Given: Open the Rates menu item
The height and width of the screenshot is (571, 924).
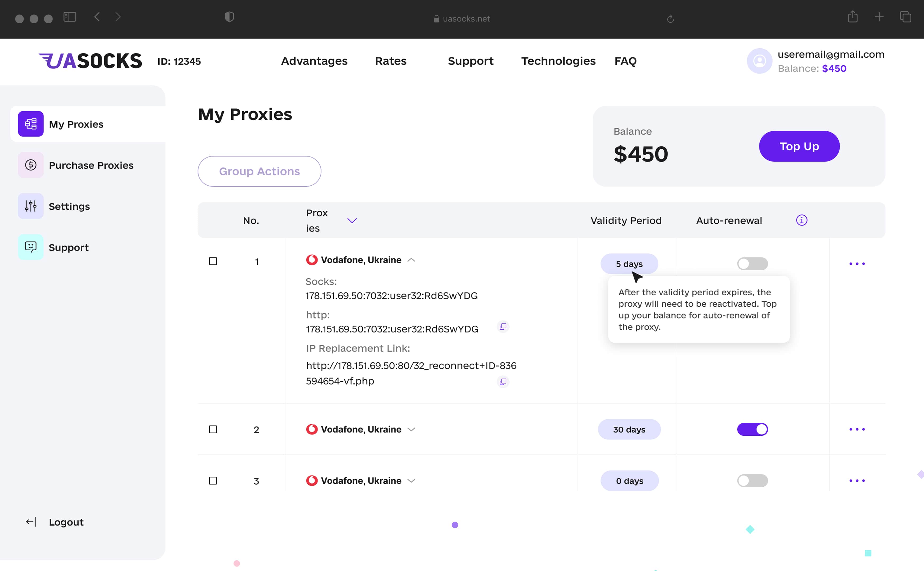Looking at the screenshot, I should (391, 61).
